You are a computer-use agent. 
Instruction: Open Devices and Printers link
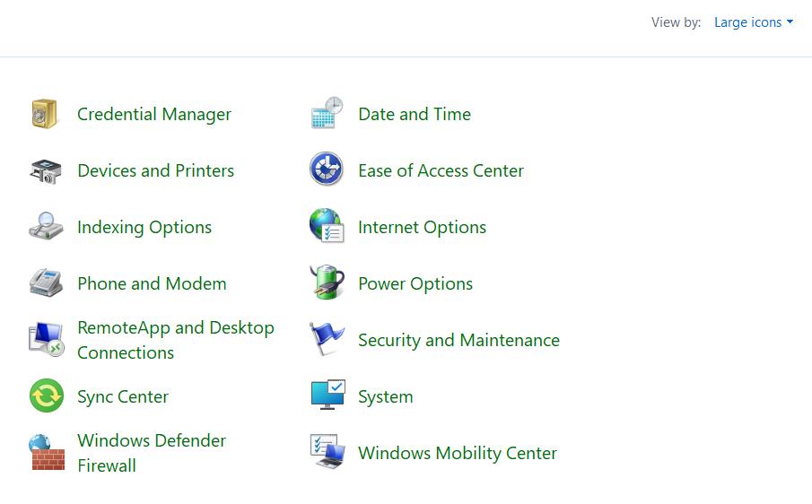point(155,170)
